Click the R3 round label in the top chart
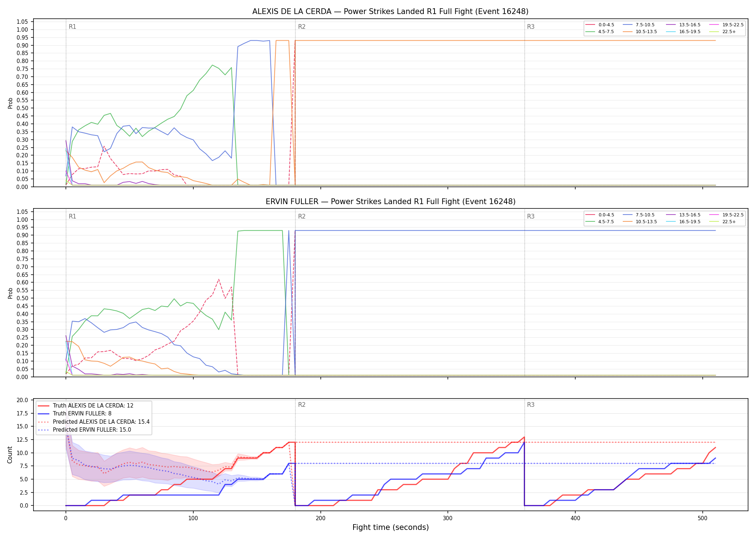 point(531,27)
